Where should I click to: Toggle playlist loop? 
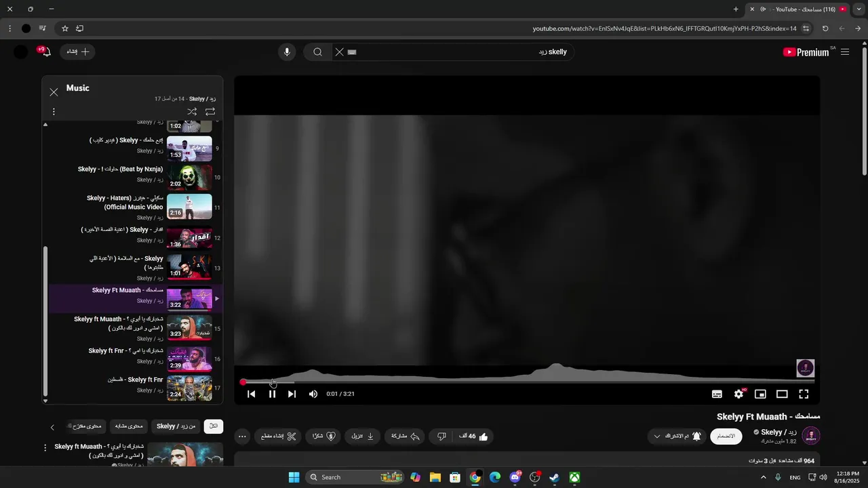coord(210,112)
